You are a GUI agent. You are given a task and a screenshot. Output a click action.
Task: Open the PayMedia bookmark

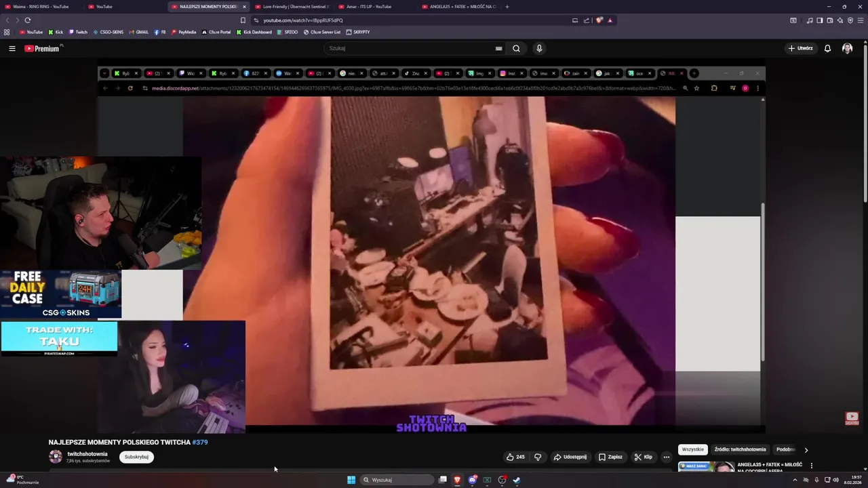point(184,32)
